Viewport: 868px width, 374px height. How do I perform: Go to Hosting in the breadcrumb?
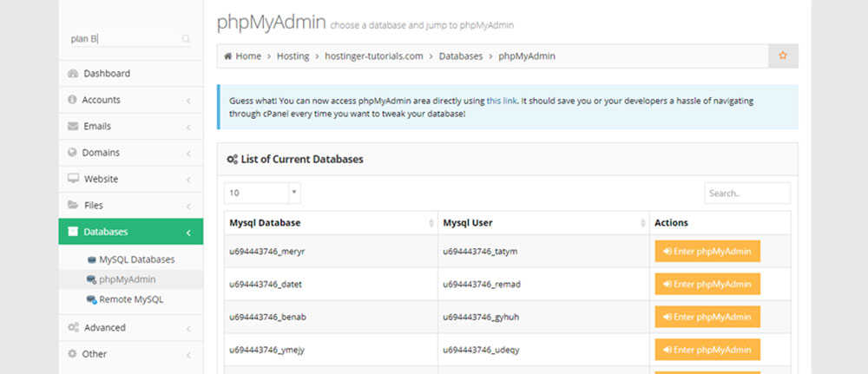click(293, 56)
